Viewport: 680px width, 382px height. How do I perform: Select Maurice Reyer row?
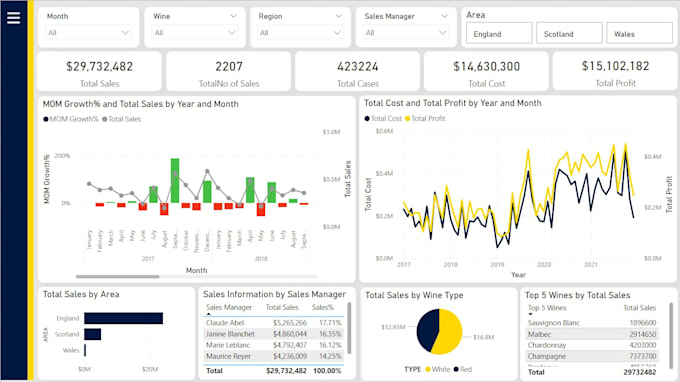(x=274, y=356)
